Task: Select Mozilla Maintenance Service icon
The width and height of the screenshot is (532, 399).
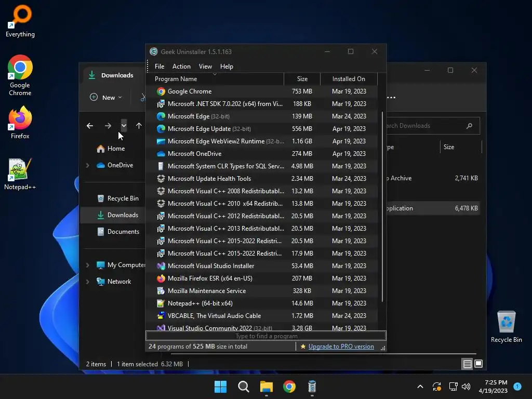Action: coord(161,291)
